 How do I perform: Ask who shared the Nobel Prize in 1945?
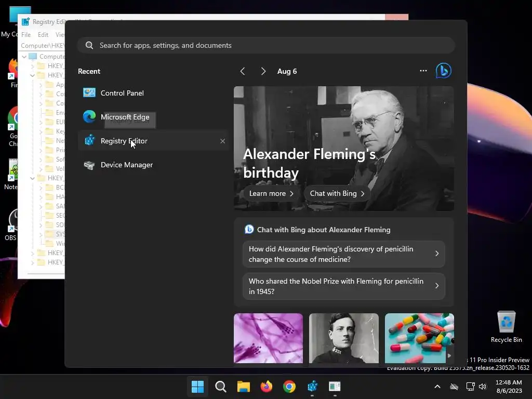click(x=344, y=286)
